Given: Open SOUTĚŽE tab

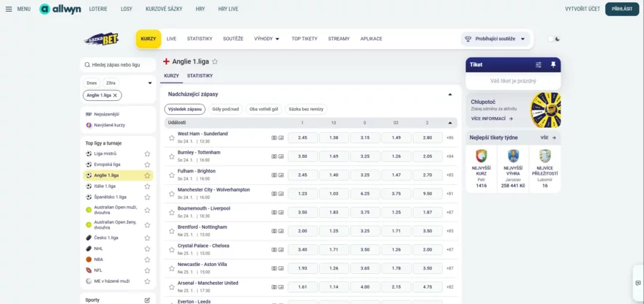Looking at the screenshot, I should point(233,39).
